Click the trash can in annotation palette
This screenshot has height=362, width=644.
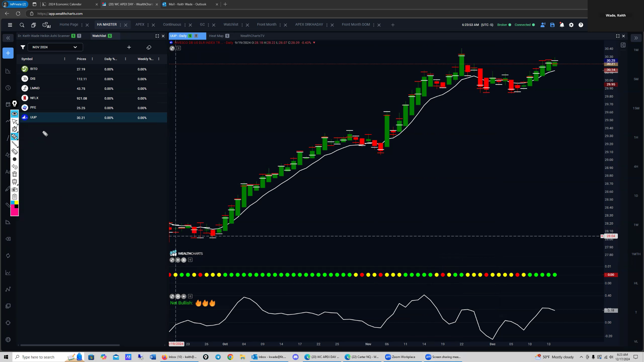[14, 174]
